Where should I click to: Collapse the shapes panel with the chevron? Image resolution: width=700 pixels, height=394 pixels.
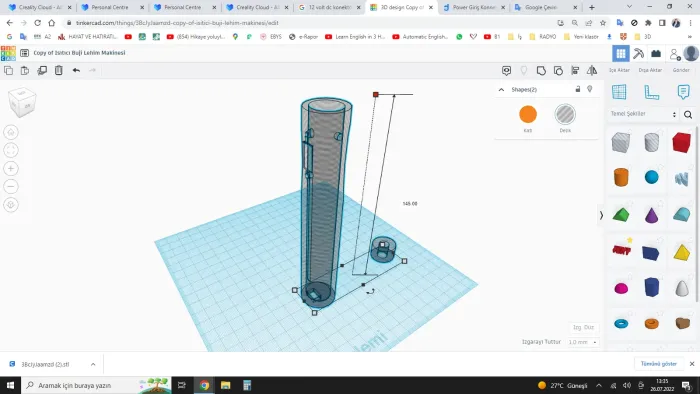click(601, 216)
